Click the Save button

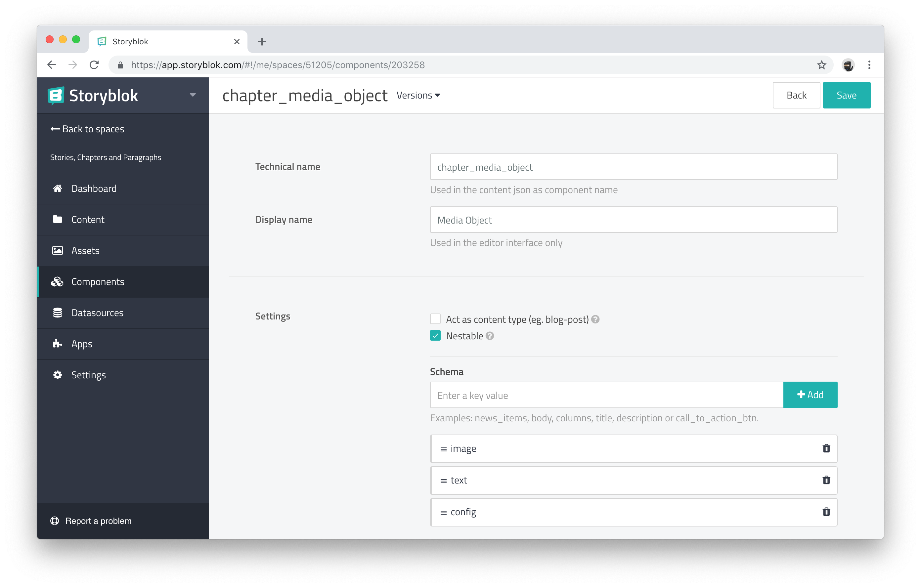pyautogui.click(x=847, y=95)
